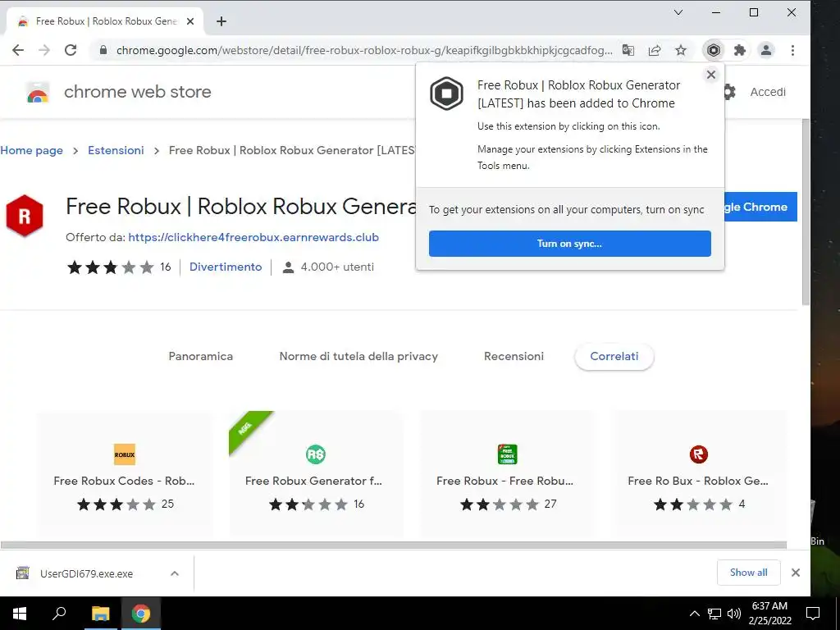This screenshot has height=630, width=840.
Task: Reload the current page
Action: 71,50
